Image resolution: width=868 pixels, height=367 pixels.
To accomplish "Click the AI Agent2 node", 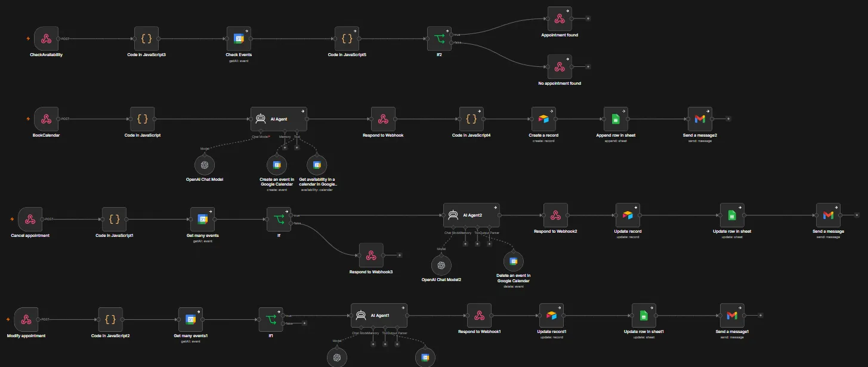I will tap(471, 215).
